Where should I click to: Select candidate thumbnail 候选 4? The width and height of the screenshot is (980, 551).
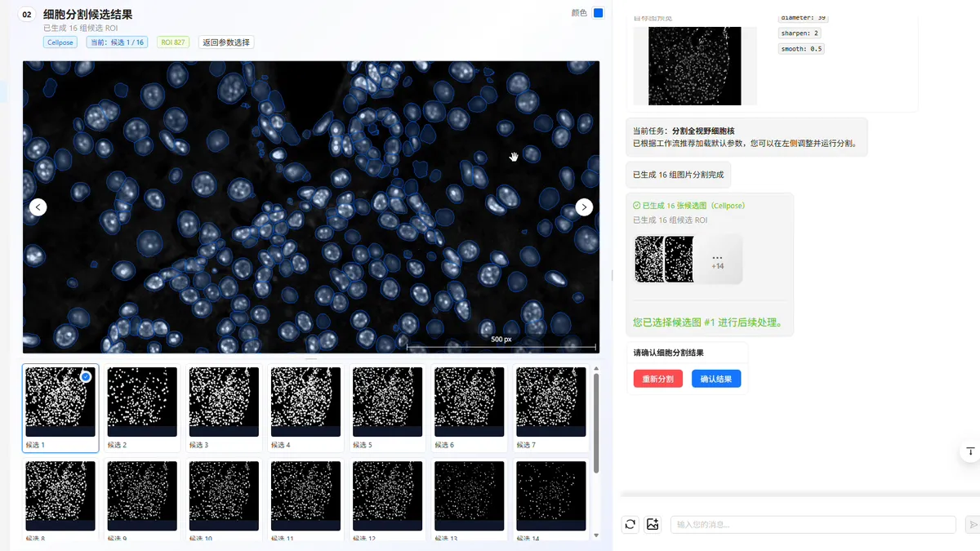[305, 408]
